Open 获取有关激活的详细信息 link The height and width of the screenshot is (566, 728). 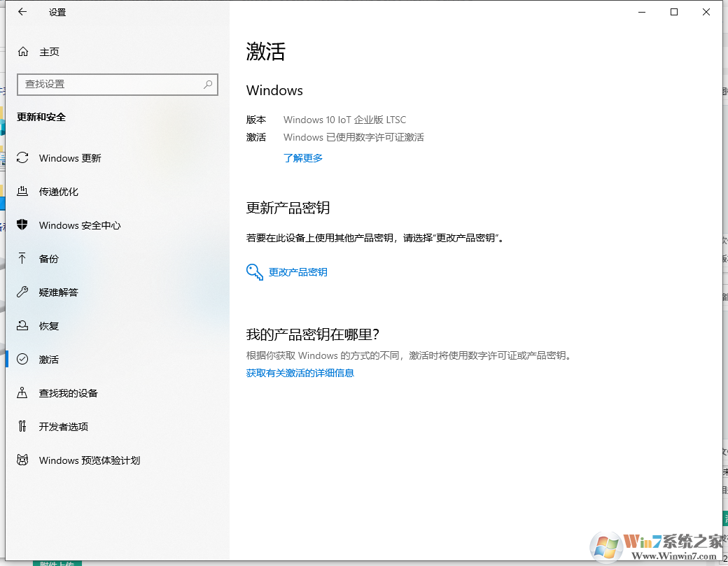point(300,373)
